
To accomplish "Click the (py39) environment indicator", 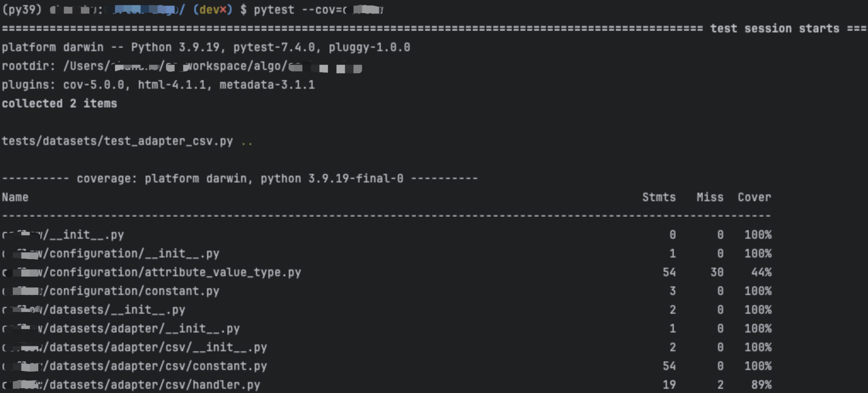I will point(22,9).
